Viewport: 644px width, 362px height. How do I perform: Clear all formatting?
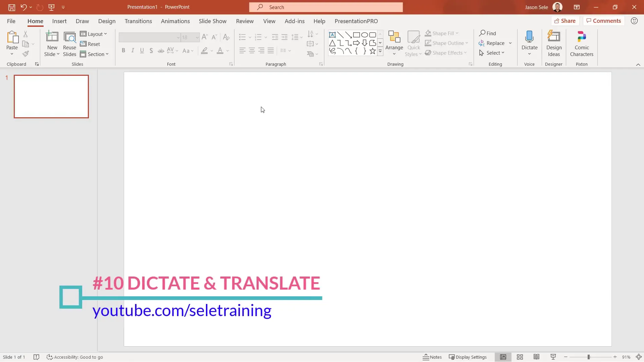[226, 37]
